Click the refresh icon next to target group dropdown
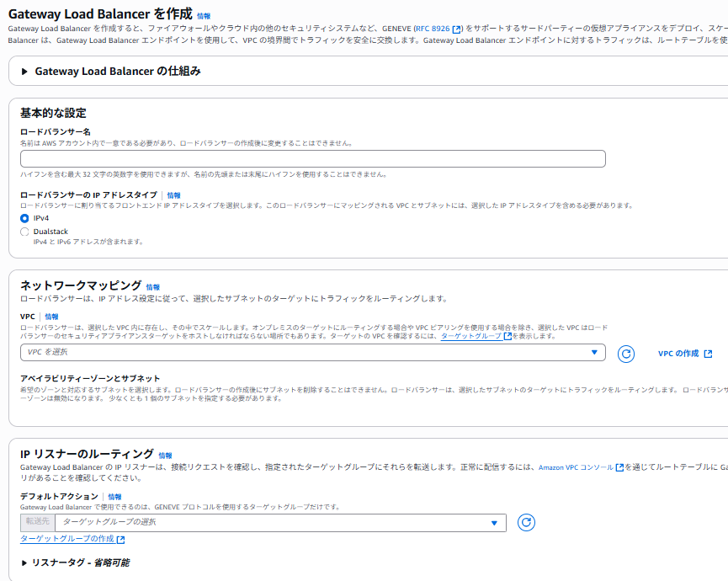This screenshot has width=728, height=581. (x=526, y=523)
